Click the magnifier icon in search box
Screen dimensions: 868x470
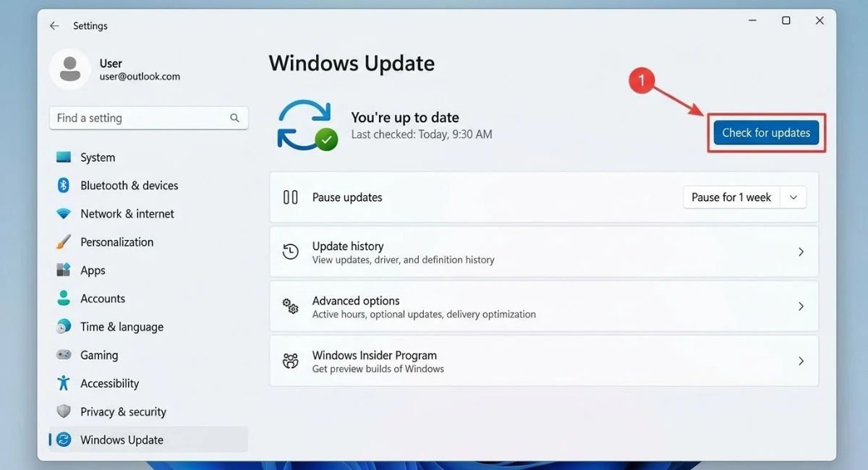pos(234,118)
